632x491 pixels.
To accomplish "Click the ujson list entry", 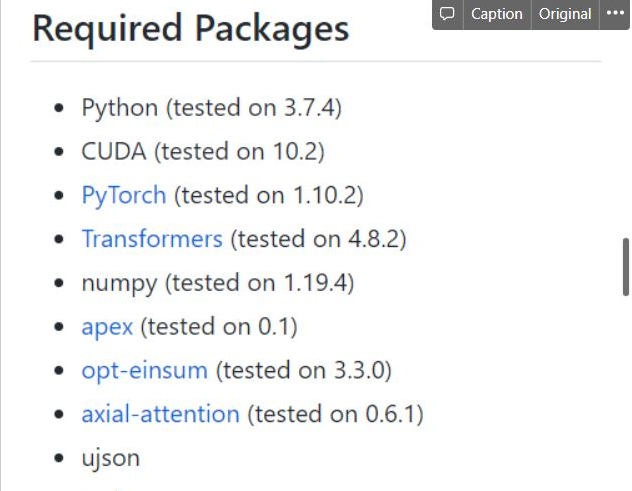I will point(111,459).
